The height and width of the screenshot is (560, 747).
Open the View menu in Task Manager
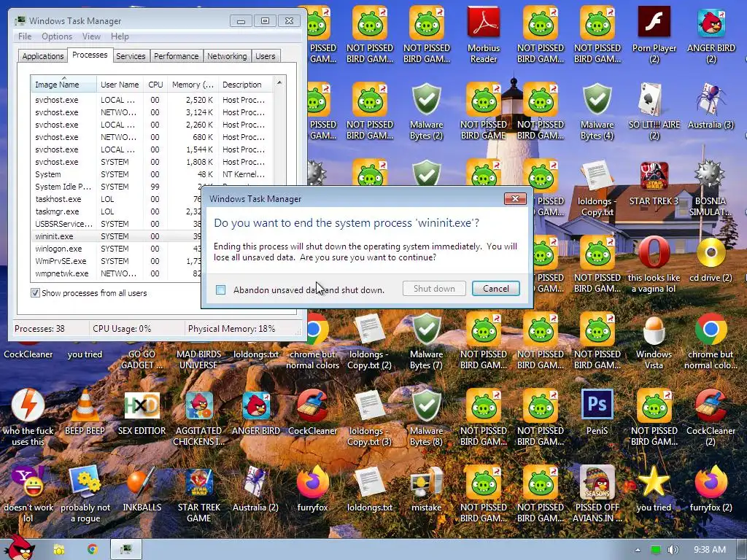pos(91,36)
